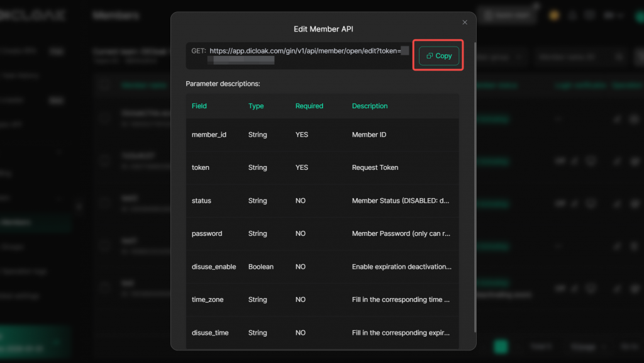Click the Boolean type of disuse_enable
644x363 pixels.
261,267
